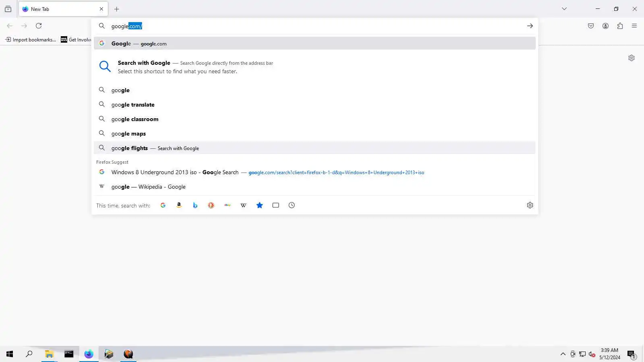Pick the 'google classroom' search suggestion

coord(315,119)
